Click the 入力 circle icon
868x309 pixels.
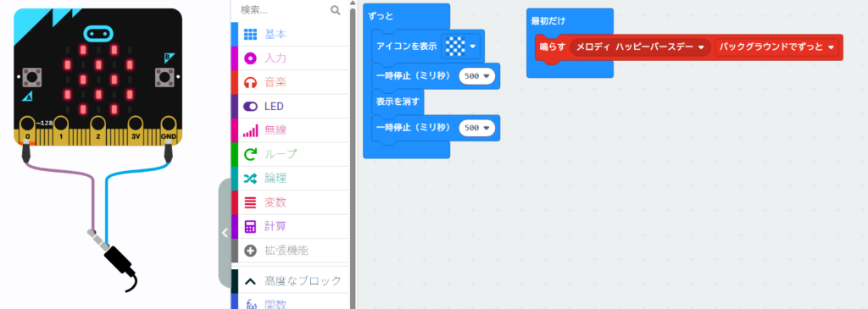[x=250, y=58]
